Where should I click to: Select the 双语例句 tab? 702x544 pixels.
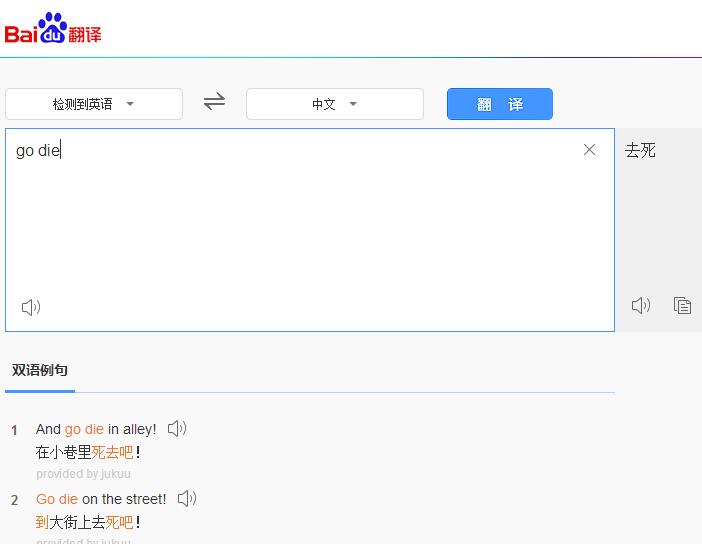(40, 370)
